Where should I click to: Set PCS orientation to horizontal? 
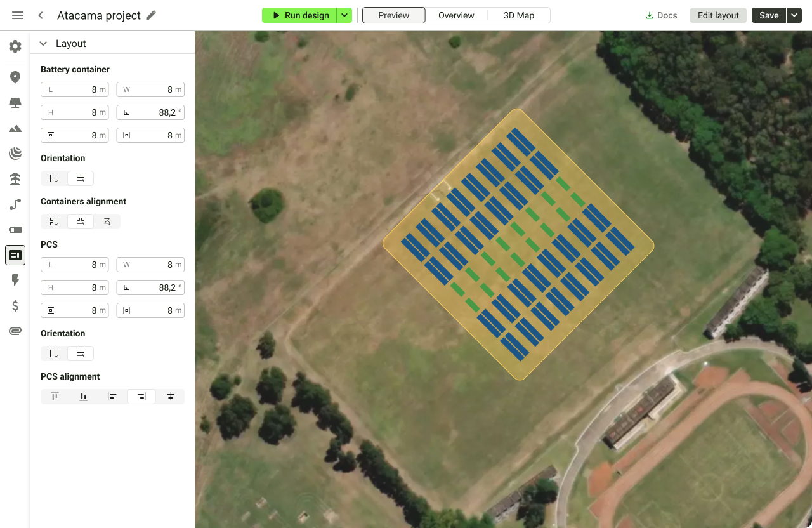81,353
